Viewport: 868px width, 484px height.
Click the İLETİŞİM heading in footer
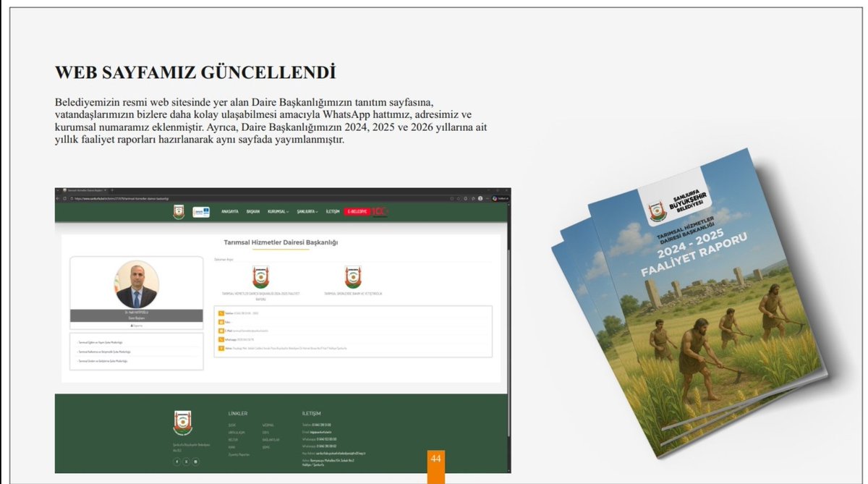pyautogui.click(x=311, y=413)
